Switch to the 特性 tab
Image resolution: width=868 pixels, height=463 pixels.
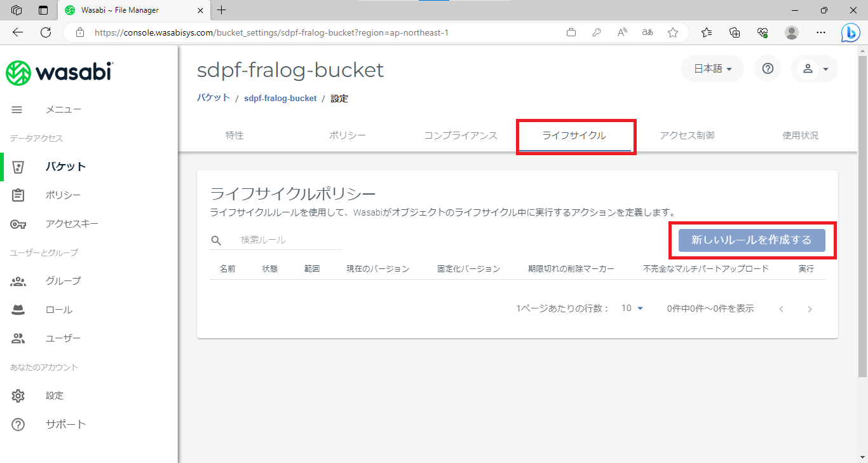[x=234, y=135]
